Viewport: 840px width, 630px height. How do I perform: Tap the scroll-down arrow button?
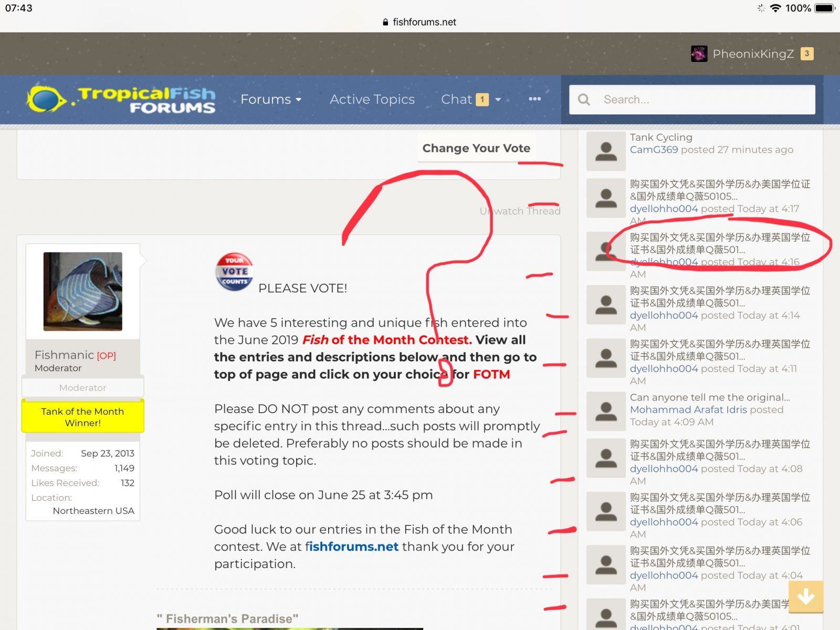805,596
